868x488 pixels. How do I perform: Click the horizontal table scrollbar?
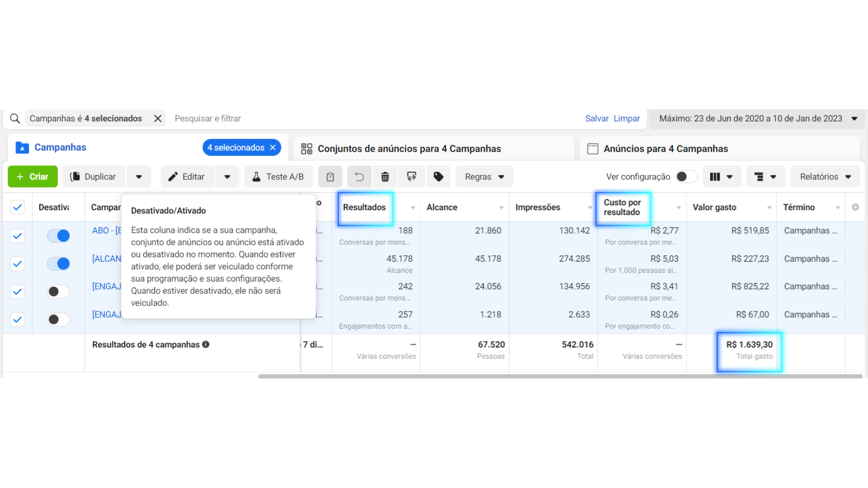tap(560, 376)
